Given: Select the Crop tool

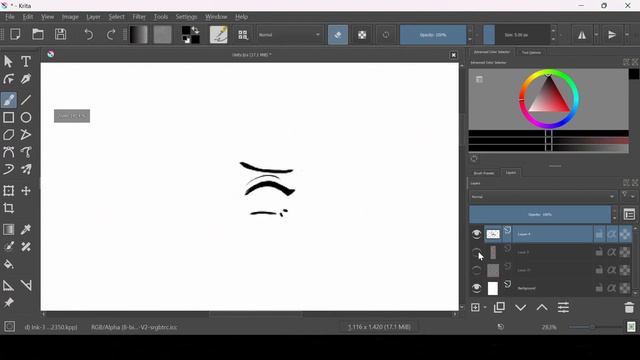Looking at the screenshot, I should [8, 208].
